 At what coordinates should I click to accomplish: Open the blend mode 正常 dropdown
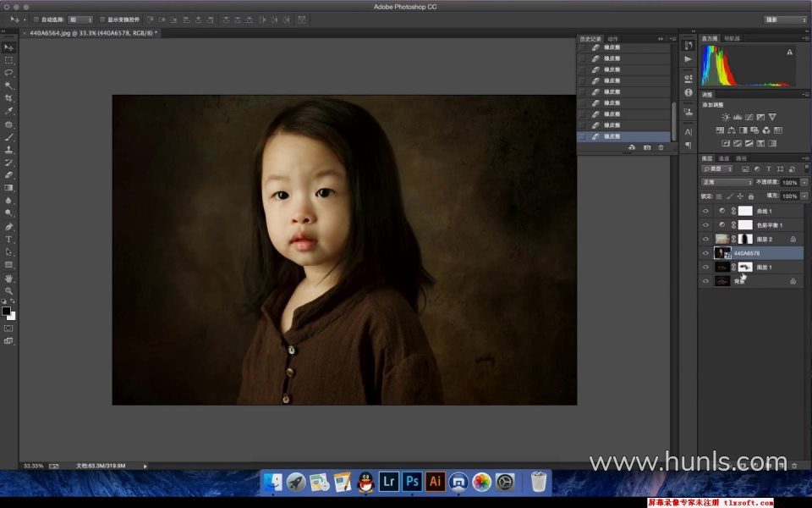[x=727, y=182]
